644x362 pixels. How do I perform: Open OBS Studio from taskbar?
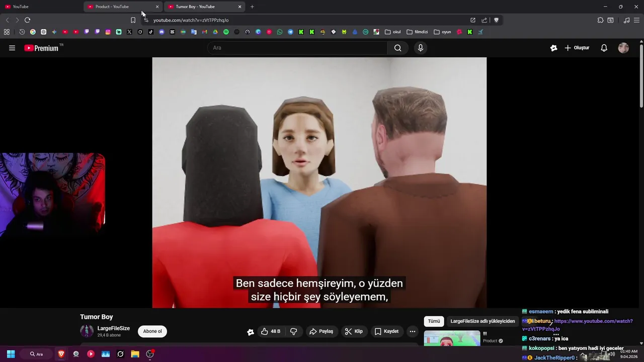(x=149, y=354)
